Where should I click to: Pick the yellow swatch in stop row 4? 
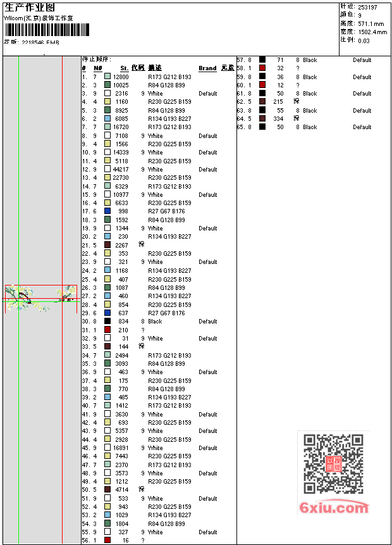coord(107,101)
